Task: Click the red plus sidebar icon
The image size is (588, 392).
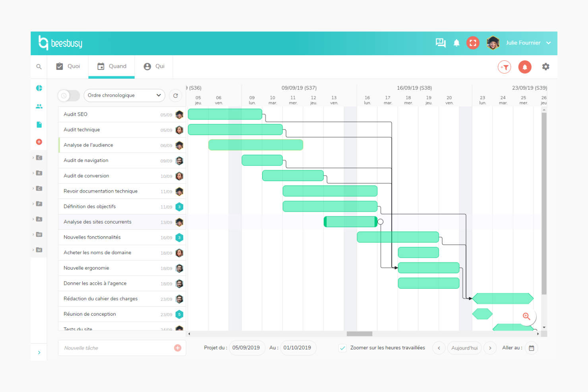Action: coord(39,142)
